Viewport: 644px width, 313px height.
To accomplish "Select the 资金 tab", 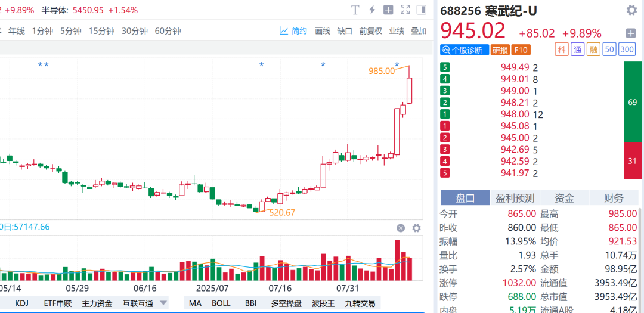I will tap(564, 198).
